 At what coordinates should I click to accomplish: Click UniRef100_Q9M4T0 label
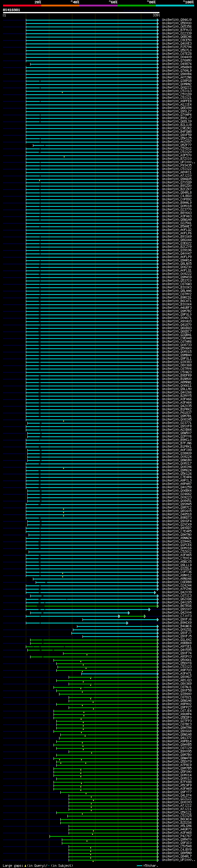[177, 839]
